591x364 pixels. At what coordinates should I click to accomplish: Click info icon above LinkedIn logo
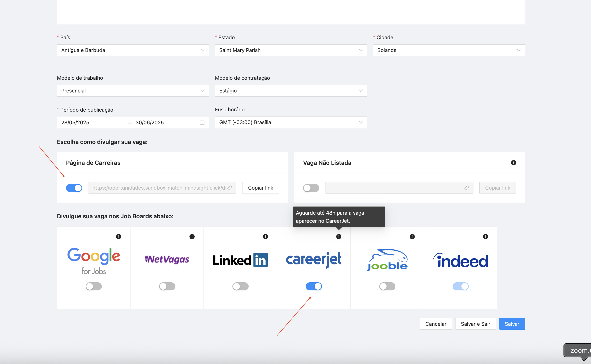coord(265,236)
